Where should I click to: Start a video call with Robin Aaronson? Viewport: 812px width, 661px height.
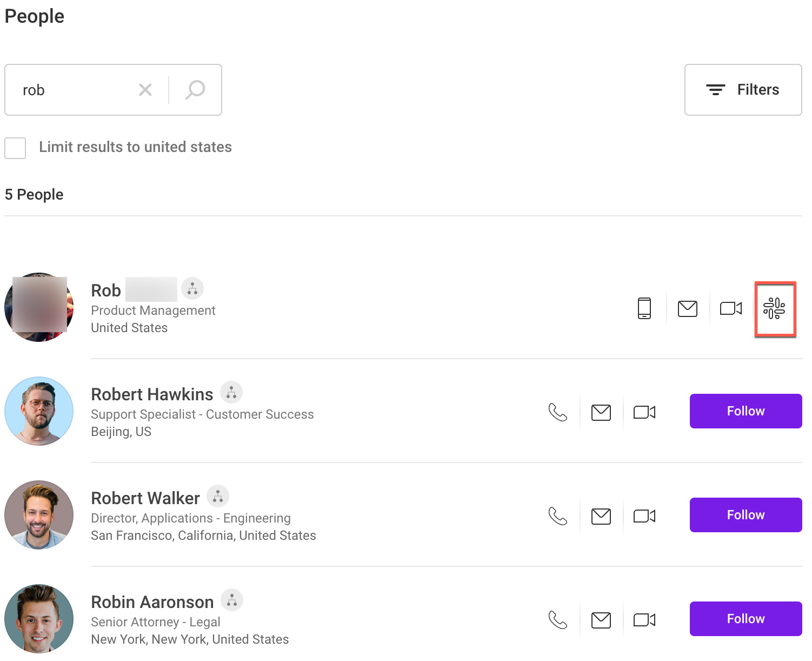click(x=644, y=619)
